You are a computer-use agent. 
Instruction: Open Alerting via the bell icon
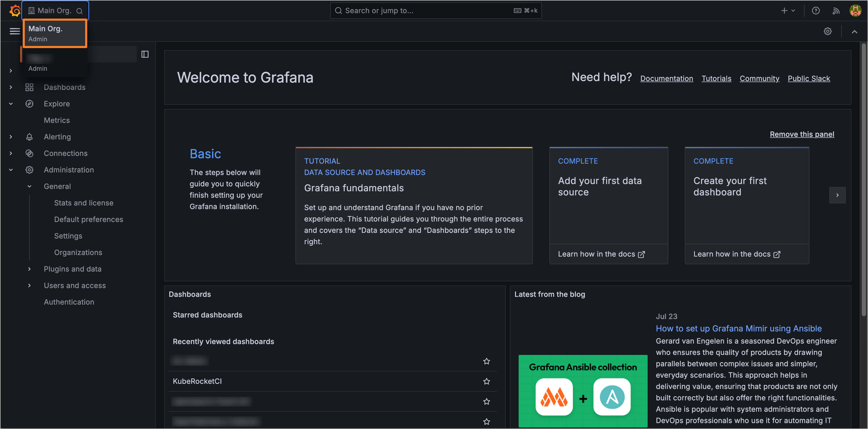29,137
